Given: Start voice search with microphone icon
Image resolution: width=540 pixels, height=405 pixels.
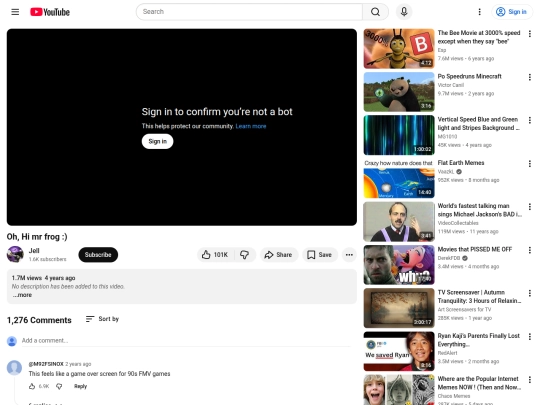Looking at the screenshot, I should pyautogui.click(x=404, y=12).
